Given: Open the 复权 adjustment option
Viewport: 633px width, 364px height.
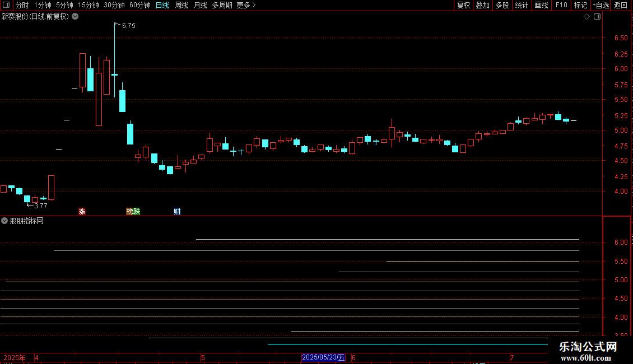Looking at the screenshot, I should point(463,5).
